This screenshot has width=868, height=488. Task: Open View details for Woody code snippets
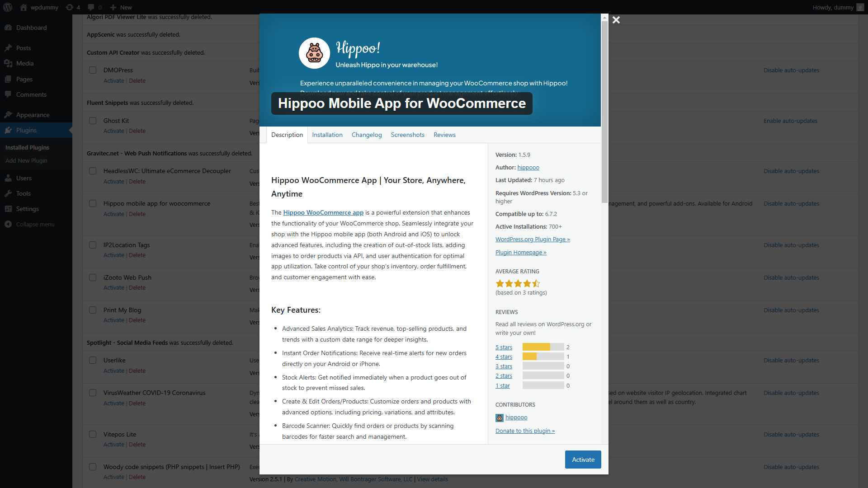point(432,479)
